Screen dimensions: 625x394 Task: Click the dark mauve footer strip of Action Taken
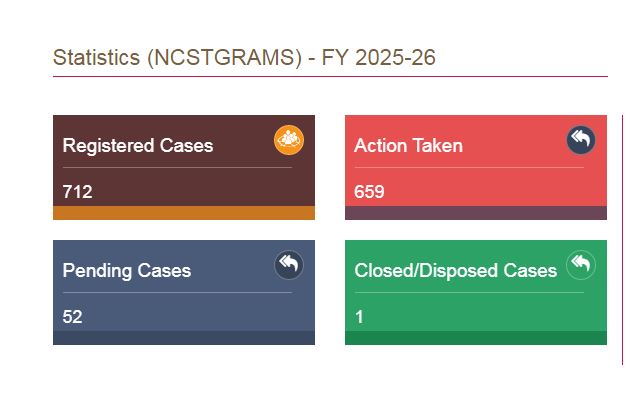(x=476, y=213)
